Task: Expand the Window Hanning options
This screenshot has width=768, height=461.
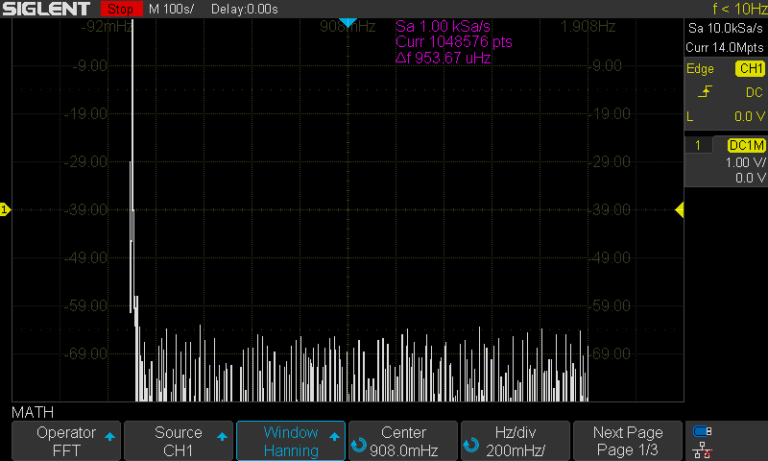Action: (x=290, y=441)
